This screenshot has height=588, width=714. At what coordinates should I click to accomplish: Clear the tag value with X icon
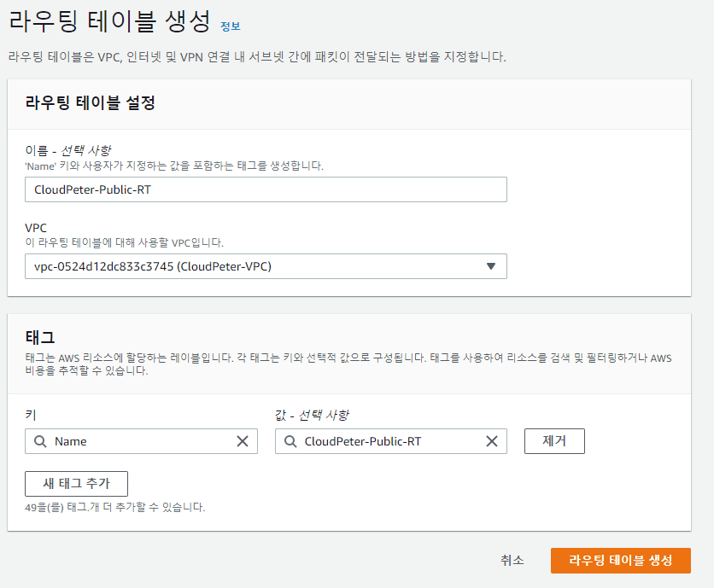492,441
